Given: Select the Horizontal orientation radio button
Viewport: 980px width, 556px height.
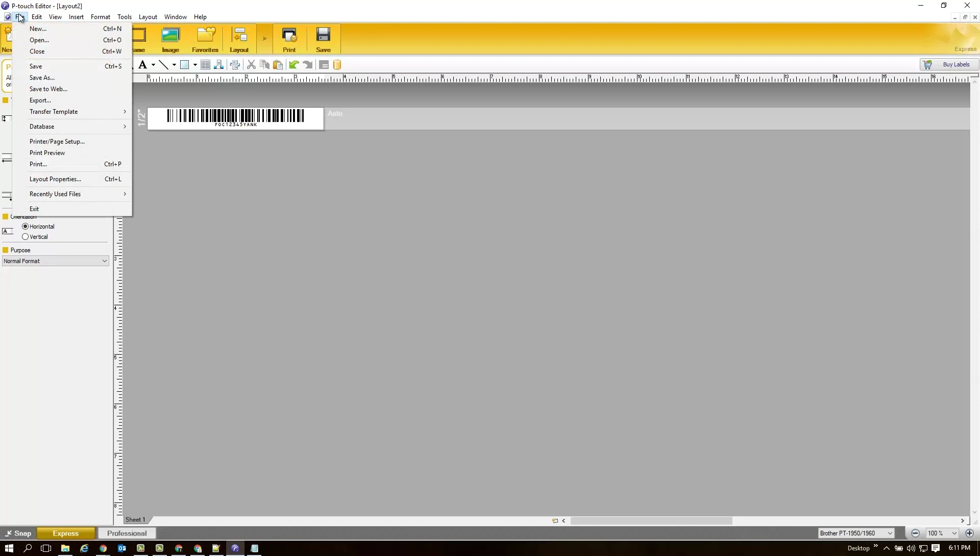Looking at the screenshot, I should pos(25,226).
